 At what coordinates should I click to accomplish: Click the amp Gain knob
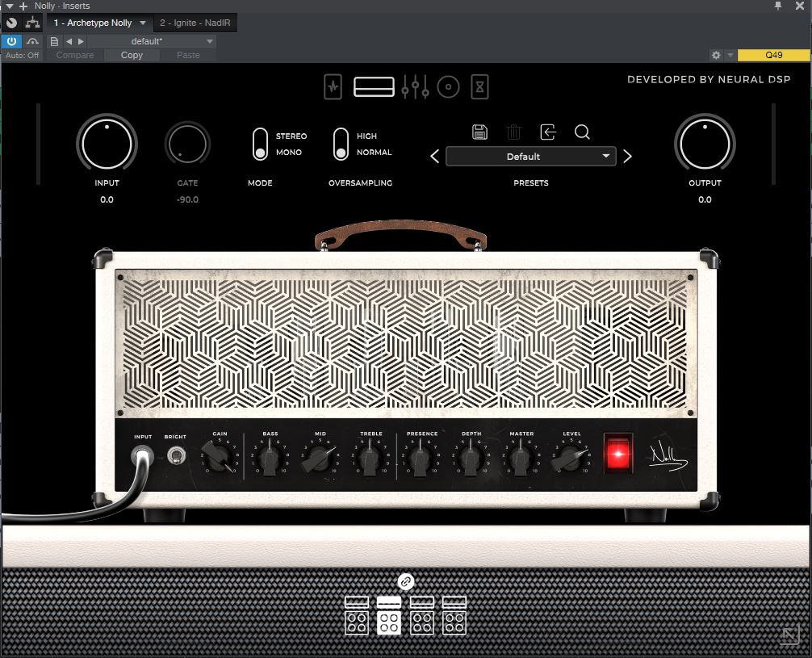[x=219, y=457]
